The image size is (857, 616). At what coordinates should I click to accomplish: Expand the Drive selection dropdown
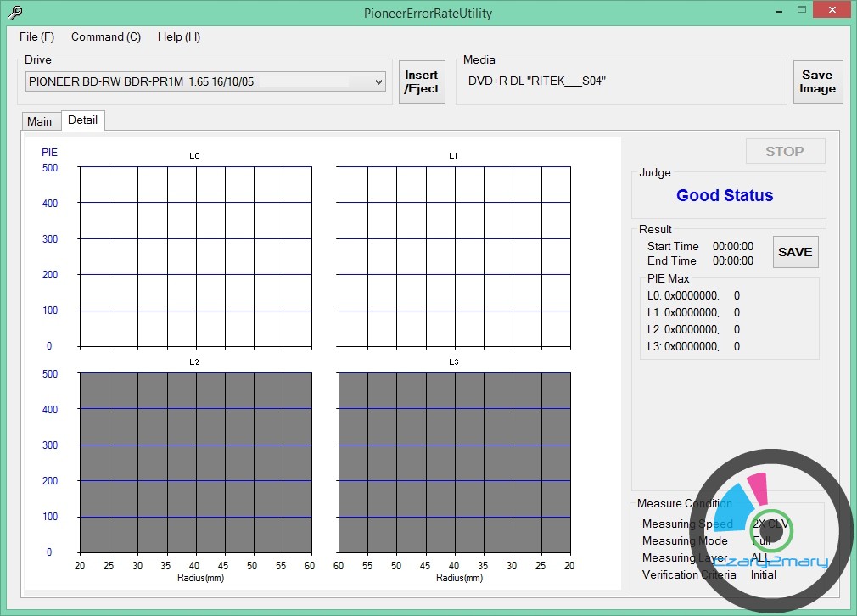(378, 81)
